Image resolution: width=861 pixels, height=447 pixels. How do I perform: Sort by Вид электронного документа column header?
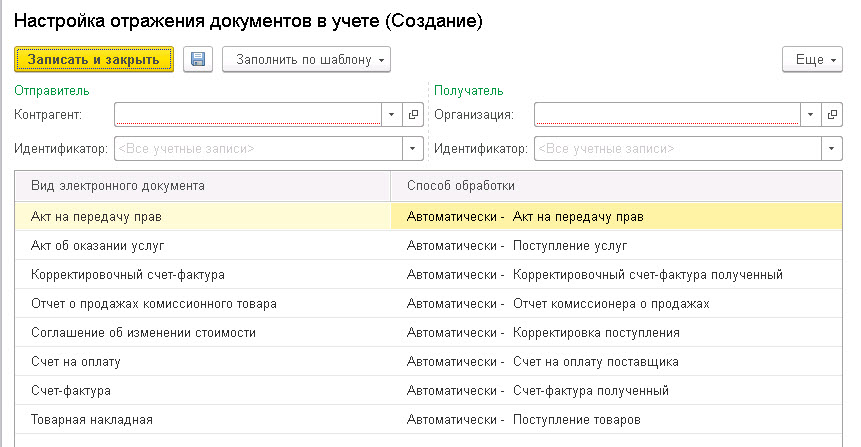203,186
